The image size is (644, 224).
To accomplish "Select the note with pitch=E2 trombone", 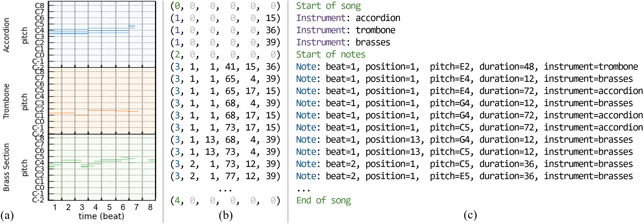I will pos(467,67).
